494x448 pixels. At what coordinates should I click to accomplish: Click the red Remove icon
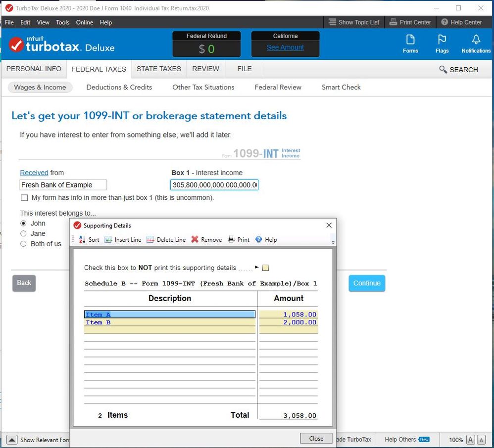[195, 240]
